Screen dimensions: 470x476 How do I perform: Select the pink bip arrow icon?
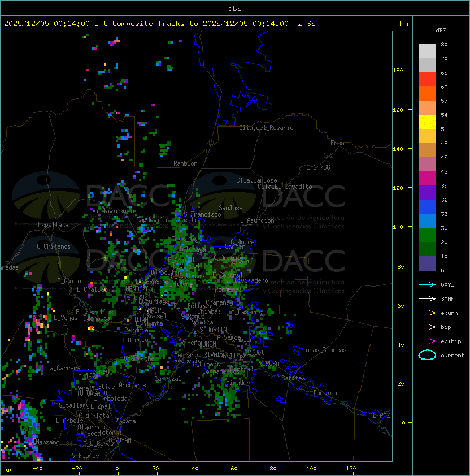point(427,327)
